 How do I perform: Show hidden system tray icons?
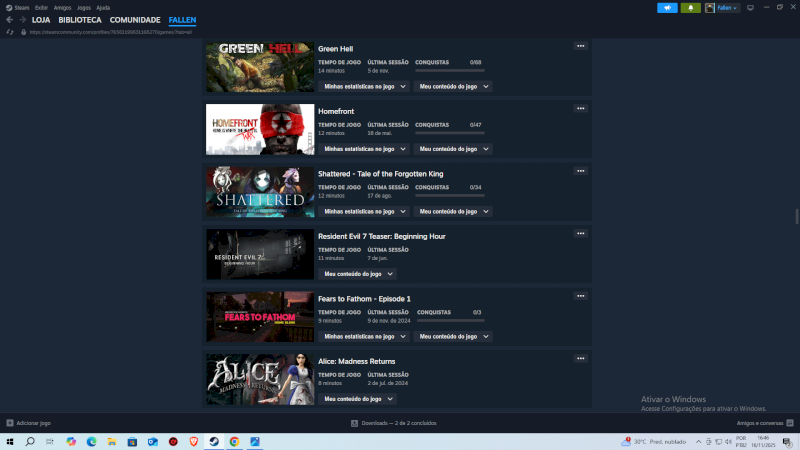pyautogui.click(x=698, y=442)
